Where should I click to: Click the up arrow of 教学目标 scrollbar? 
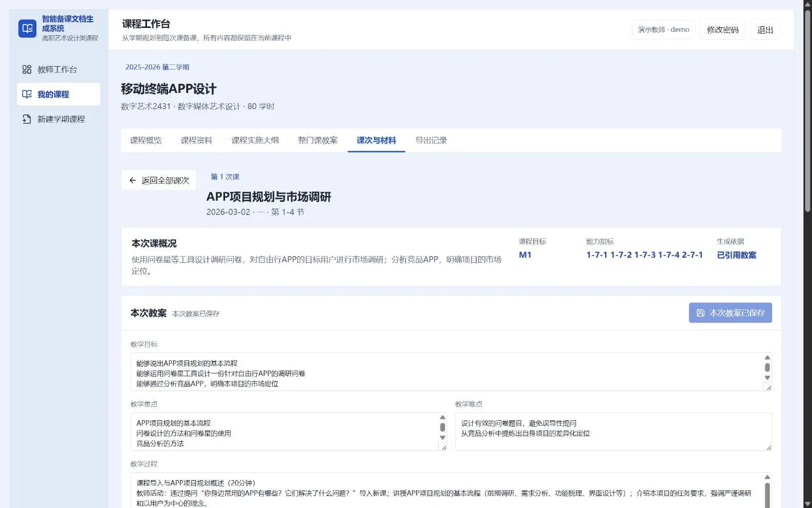coord(768,358)
